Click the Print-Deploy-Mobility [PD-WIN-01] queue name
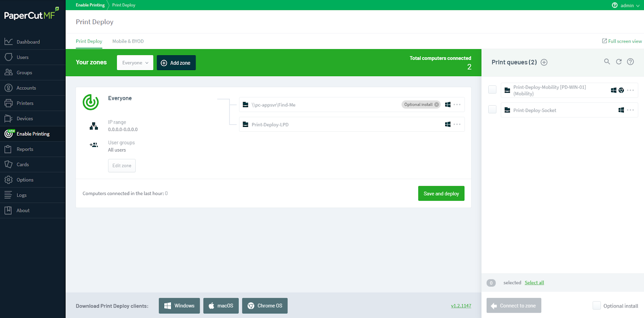The height and width of the screenshot is (318, 644). pos(549,90)
